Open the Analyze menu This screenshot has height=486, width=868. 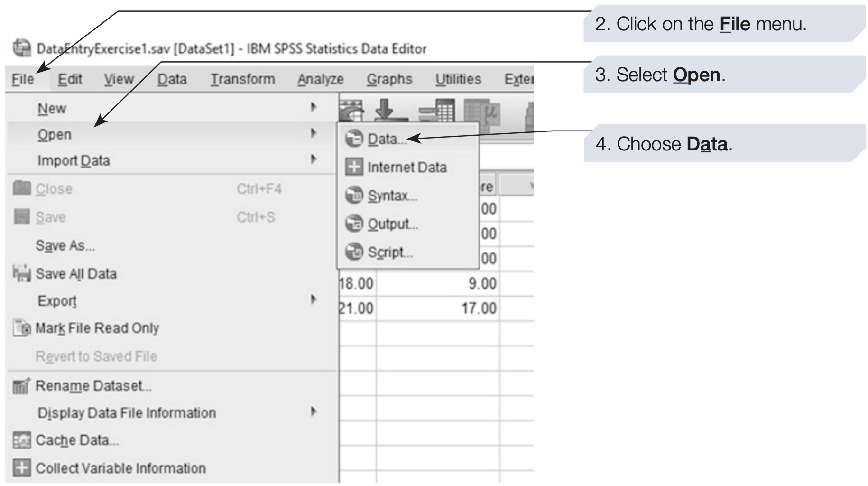pyautogui.click(x=320, y=79)
